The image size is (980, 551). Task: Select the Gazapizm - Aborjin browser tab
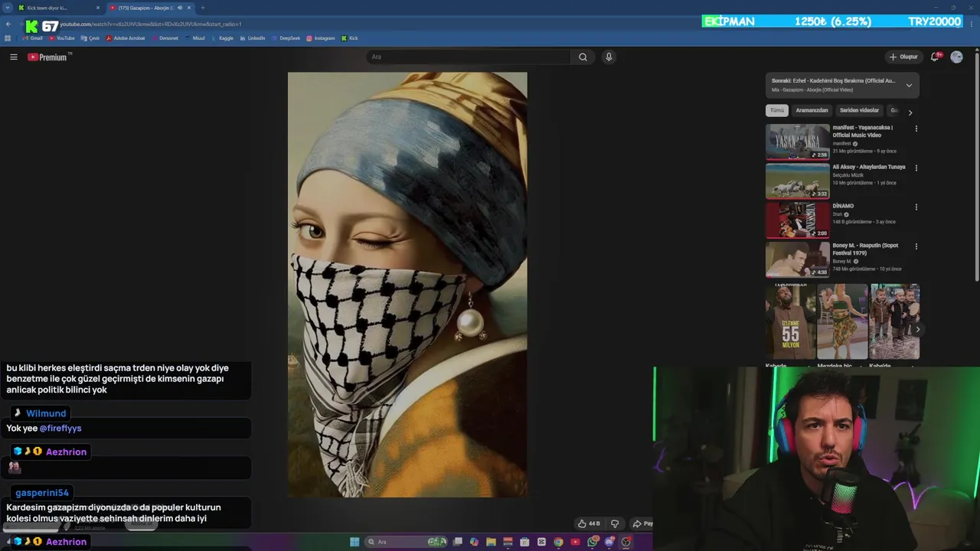[150, 8]
